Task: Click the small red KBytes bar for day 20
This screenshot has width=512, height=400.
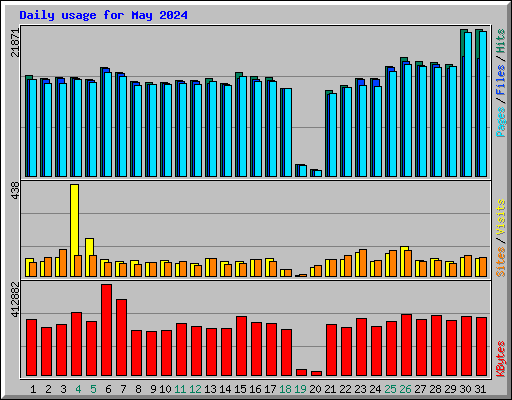Action: [316, 373]
